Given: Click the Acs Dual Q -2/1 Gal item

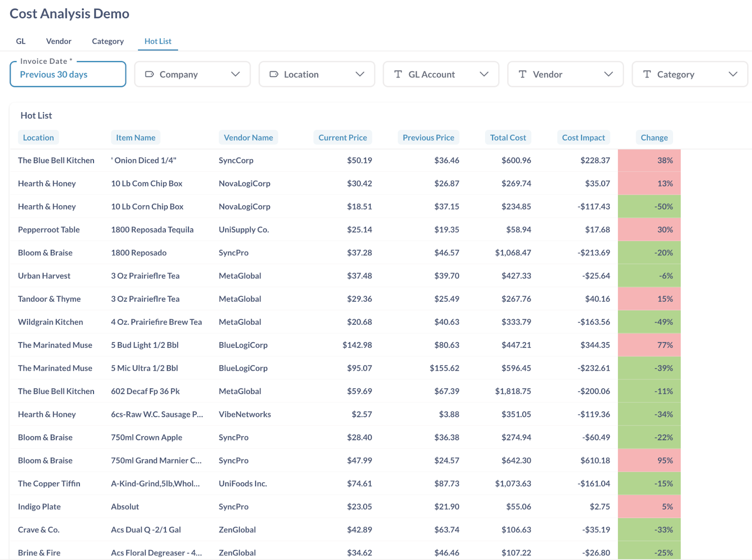Looking at the screenshot, I should pos(146,530).
